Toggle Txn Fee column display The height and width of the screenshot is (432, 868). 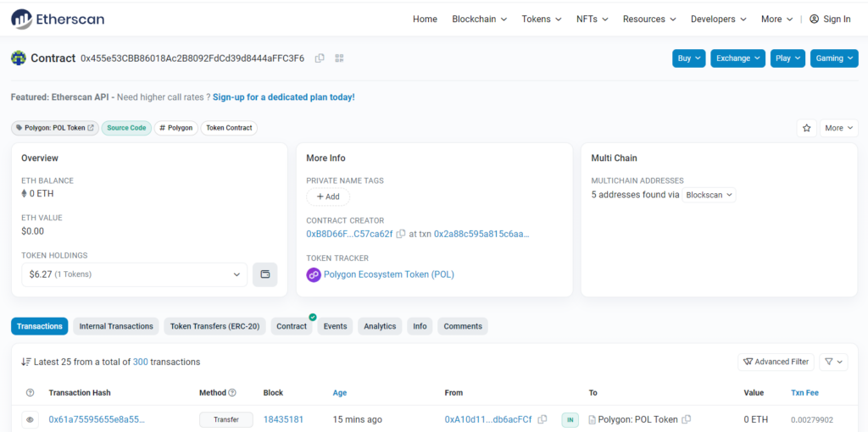pos(804,393)
